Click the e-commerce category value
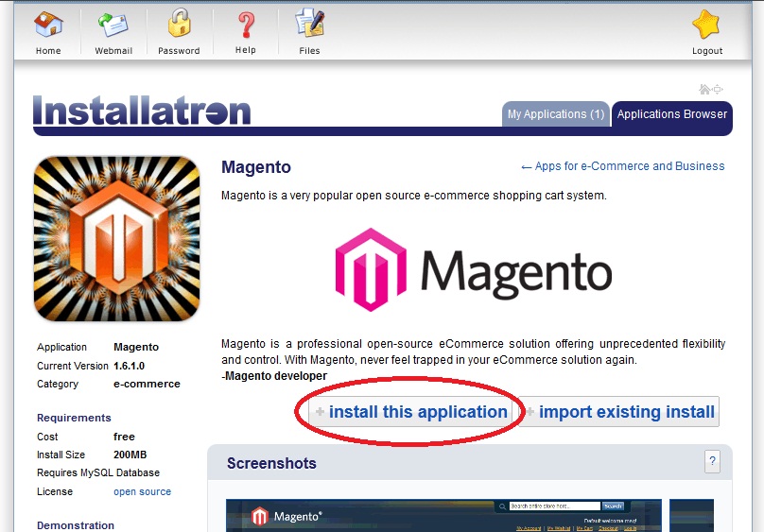The image size is (764, 532). pos(147,384)
